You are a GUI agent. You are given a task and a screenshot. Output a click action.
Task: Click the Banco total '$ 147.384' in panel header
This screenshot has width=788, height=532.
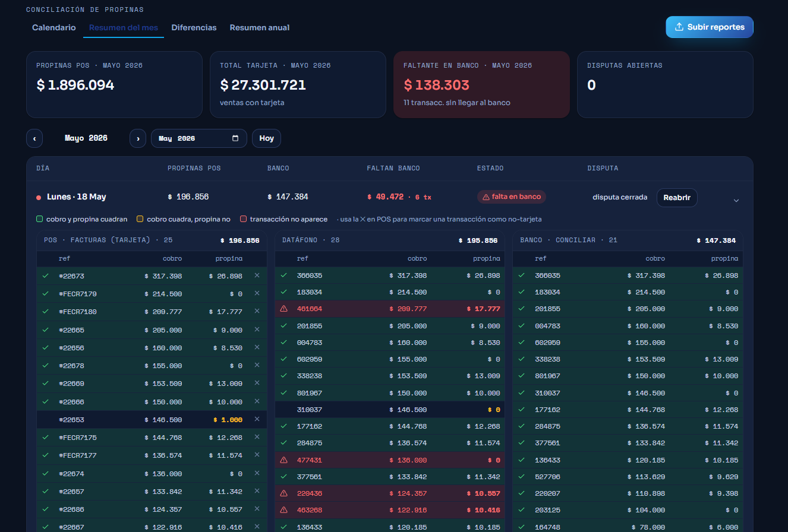coord(716,240)
